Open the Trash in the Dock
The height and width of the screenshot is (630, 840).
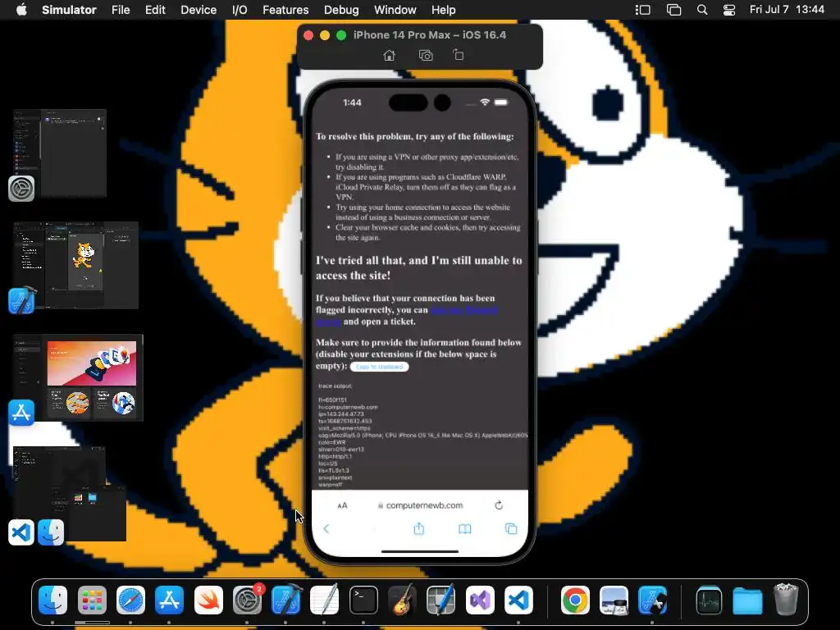[786, 600]
